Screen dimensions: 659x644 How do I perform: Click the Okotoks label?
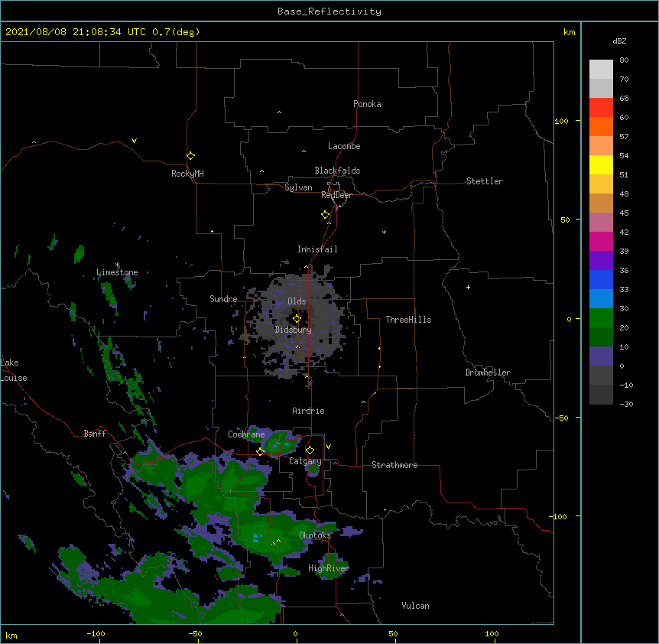(x=315, y=535)
